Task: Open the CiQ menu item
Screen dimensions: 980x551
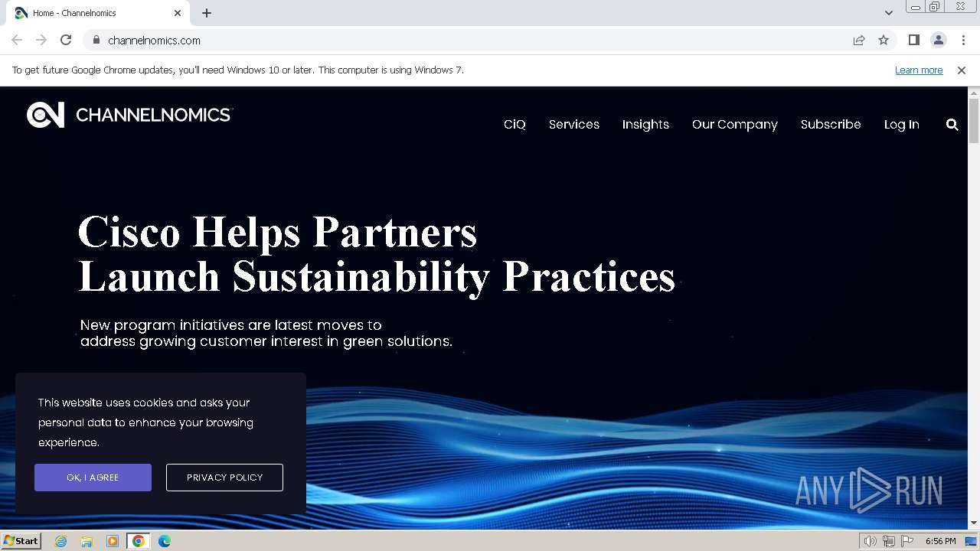Action: [x=514, y=124]
